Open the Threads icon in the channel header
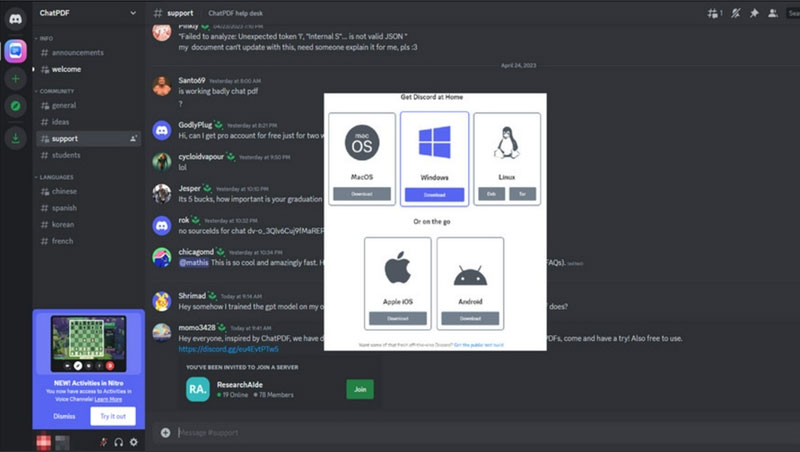 [x=713, y=13]
